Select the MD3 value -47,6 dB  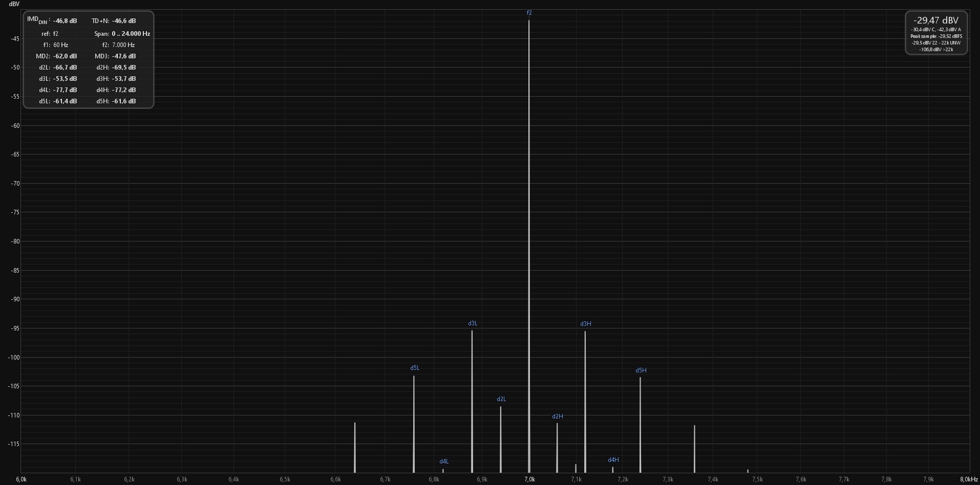[124, 56]
